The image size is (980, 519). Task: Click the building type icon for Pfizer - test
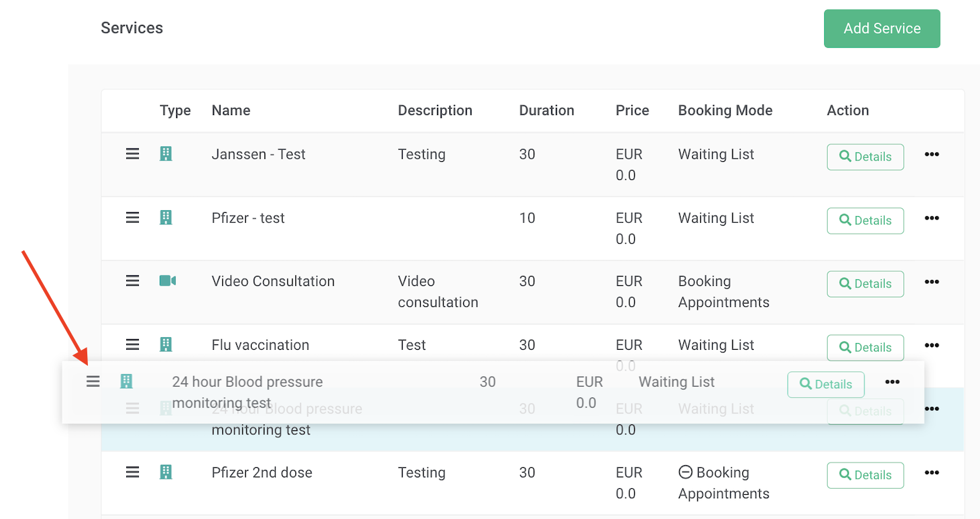[166, 218]
